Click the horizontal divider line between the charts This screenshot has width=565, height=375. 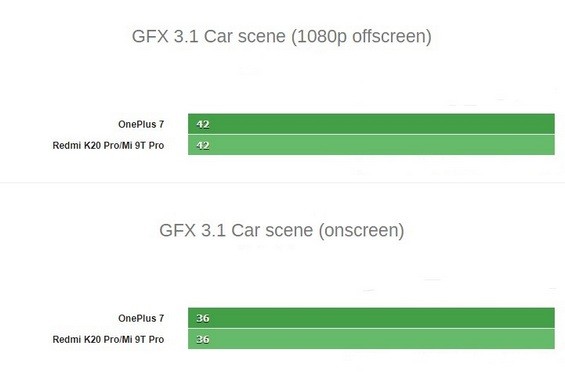pos(282,183)
